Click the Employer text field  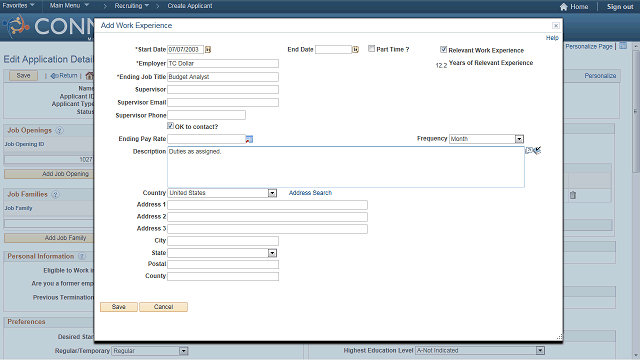(223, 63)
